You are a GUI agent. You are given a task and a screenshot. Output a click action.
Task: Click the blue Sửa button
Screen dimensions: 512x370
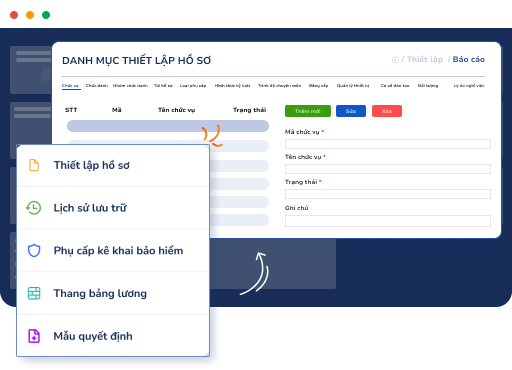coord(351,111)
